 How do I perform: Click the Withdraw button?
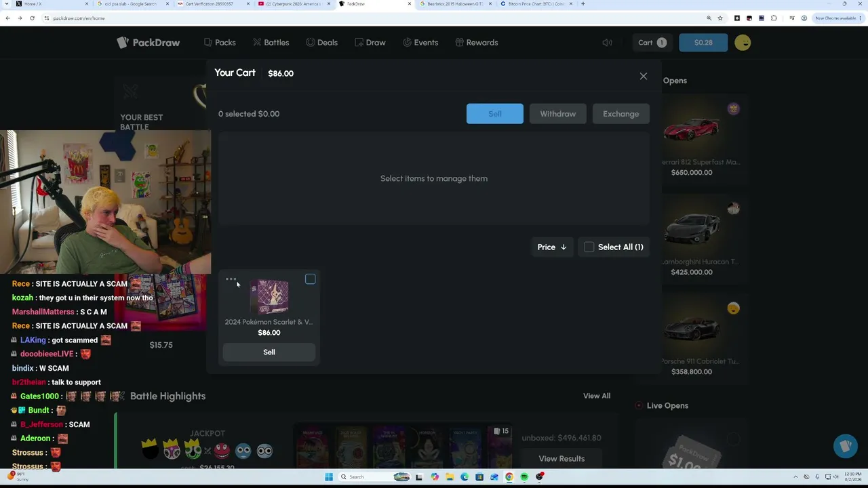click(558, 114)
